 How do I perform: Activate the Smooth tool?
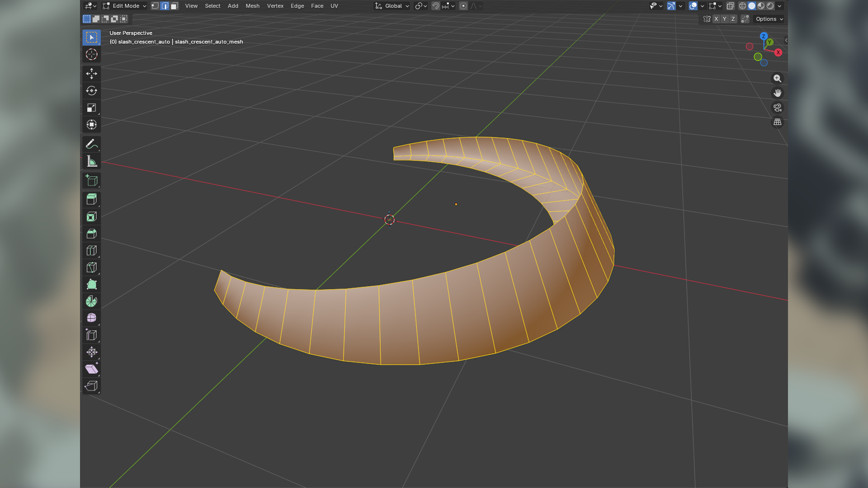point(91,318)
